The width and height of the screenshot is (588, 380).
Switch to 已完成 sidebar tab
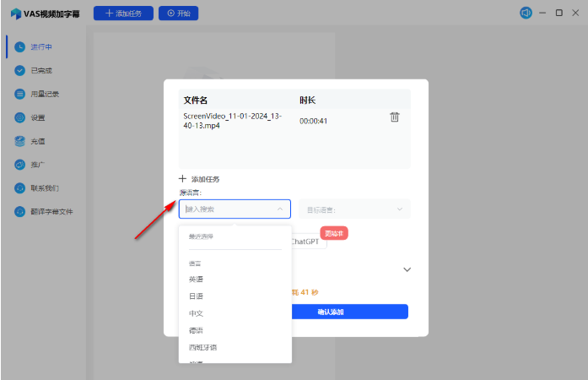click(x=41, y=71)
